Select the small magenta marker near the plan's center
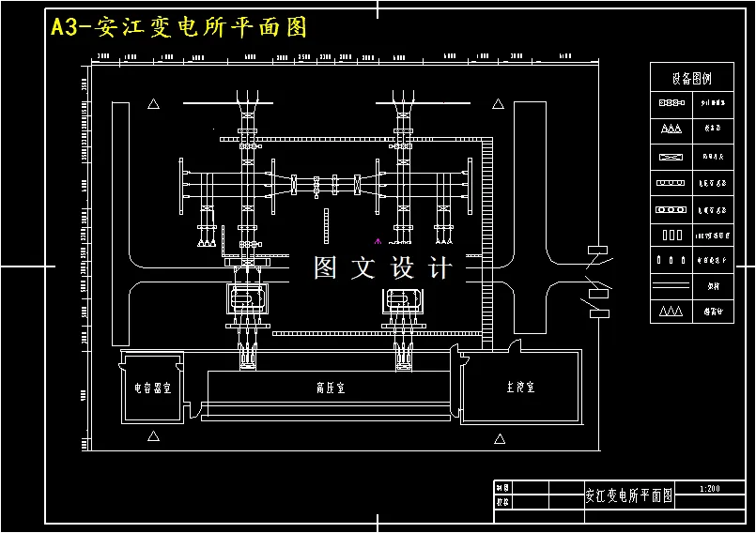The width and height of the screenshot is (756, 533). coord(378,241)
